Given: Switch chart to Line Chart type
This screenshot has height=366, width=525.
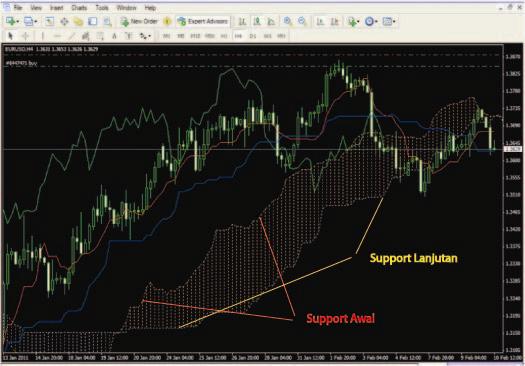Looking at the screenshot, I should (272, 22).
